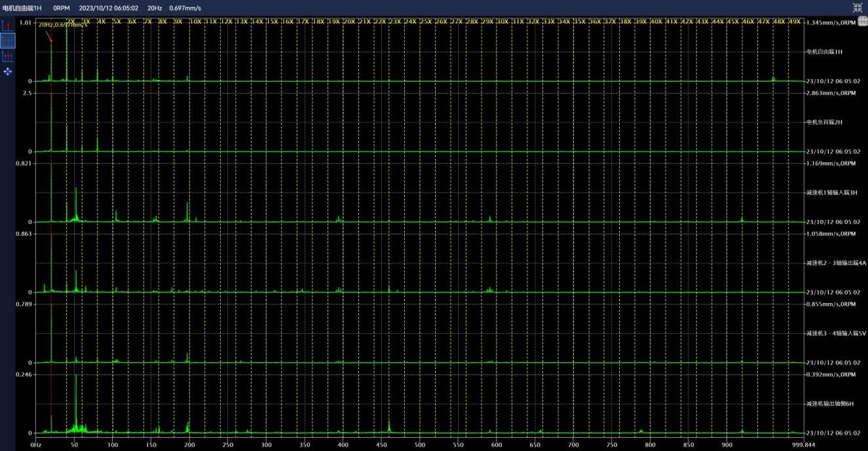Click the 500Hz tick on frequency axis
868x451 pixels.
pyautogui.click(x=343, y=444)
